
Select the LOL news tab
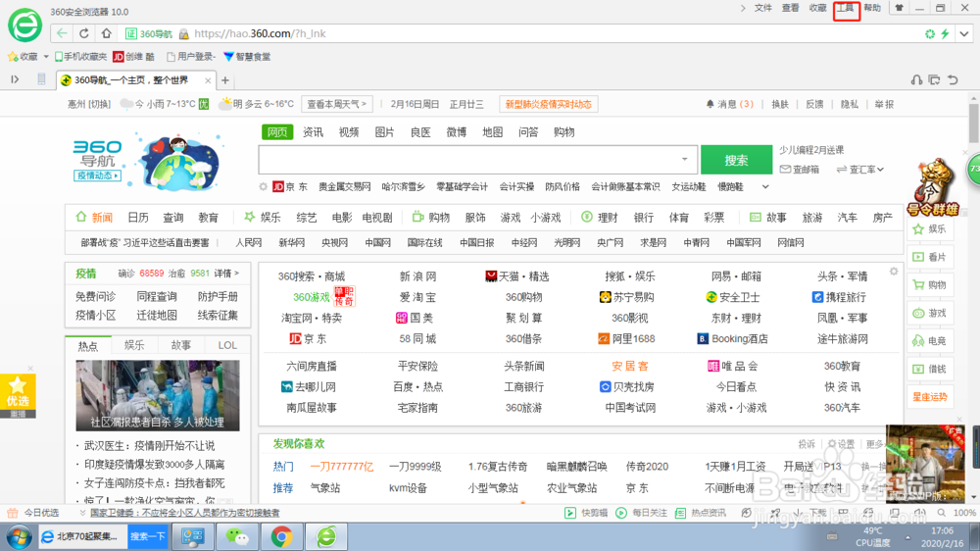(x=227, y=345)
